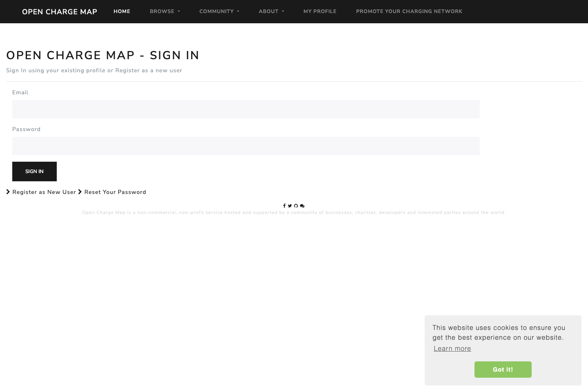Click inside the Email input field
Image resolution: width=588 pixels, height=392 pixels.
tap(245, 109)
